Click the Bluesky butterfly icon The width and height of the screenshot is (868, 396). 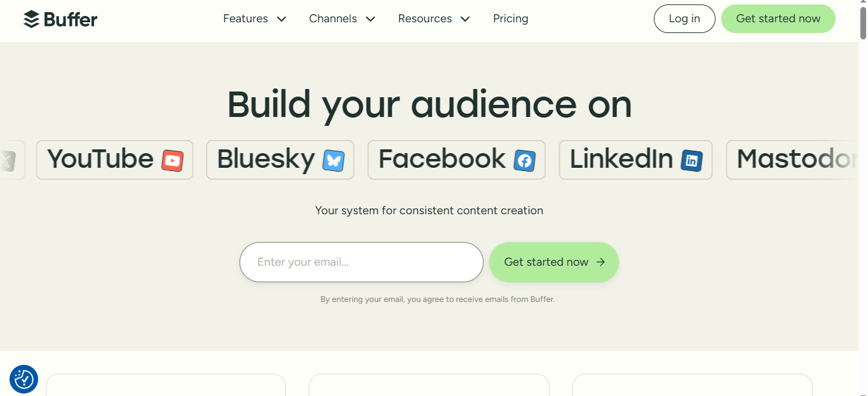(333, 160)
